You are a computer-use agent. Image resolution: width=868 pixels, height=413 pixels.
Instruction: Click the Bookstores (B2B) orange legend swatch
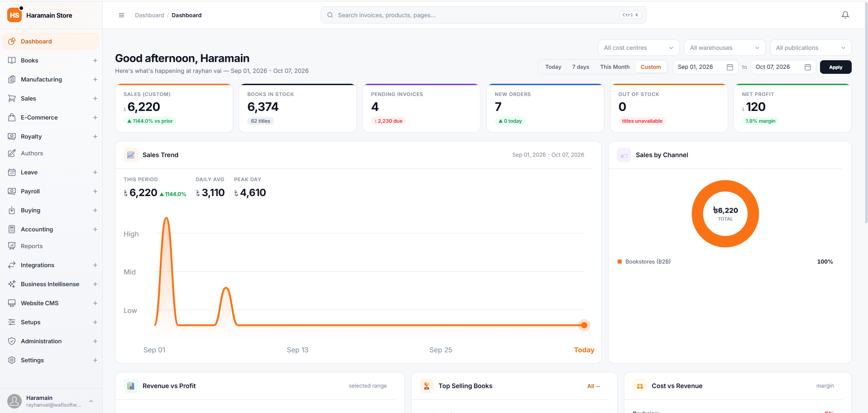coord(619,262)
